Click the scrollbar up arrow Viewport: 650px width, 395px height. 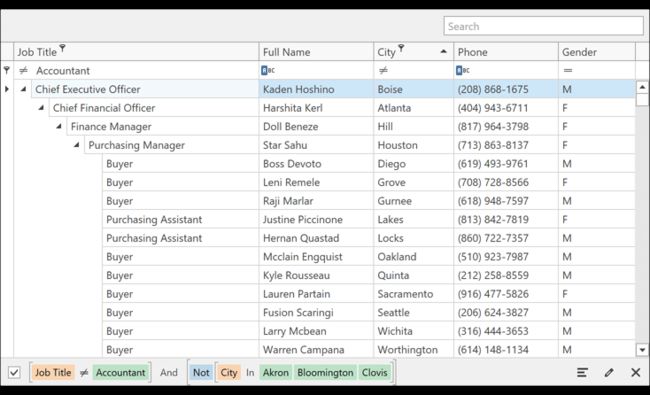[642, 87]
